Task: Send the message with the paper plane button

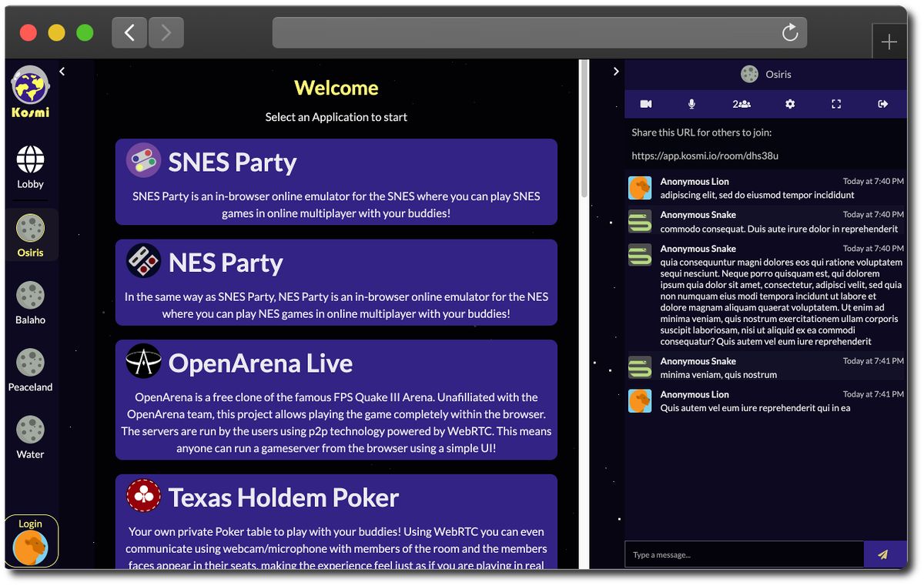Action: (x=883, y=554)
